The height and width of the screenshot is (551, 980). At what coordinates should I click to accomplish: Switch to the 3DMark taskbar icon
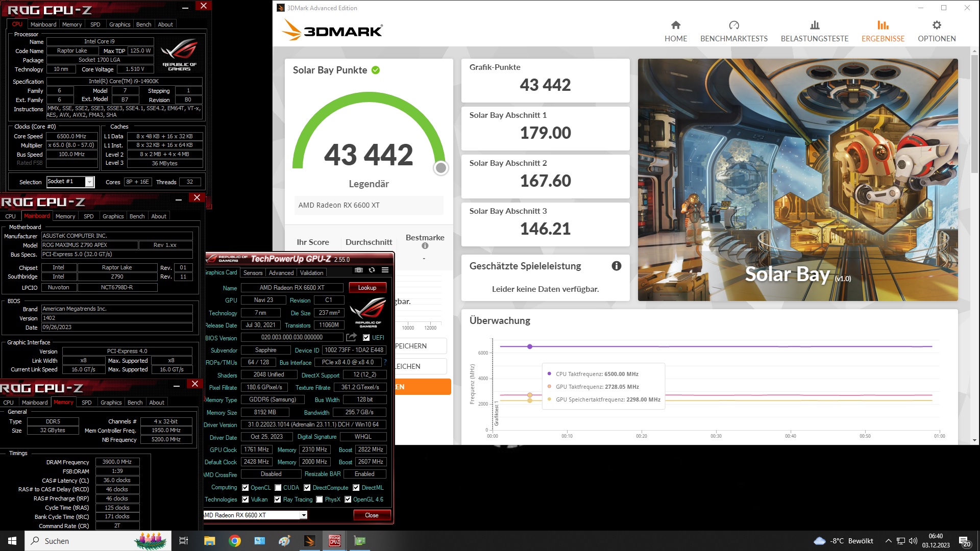(x=309, y=541)
